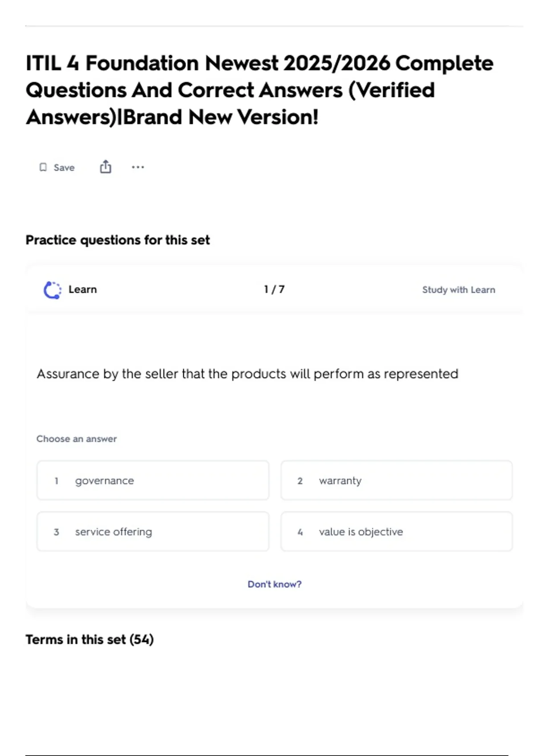This screenshot has height=756, width=534.
Task: Click the Terms in this set (54) heading
Action: click(89, 639)
